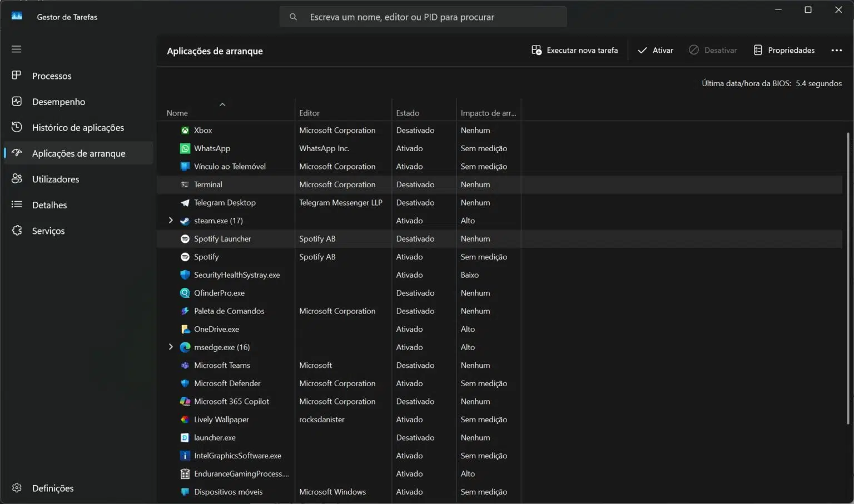The width and height of the screenshot is (854, 504).
Task: Open the three-dot more options menu
Action: 836,50
